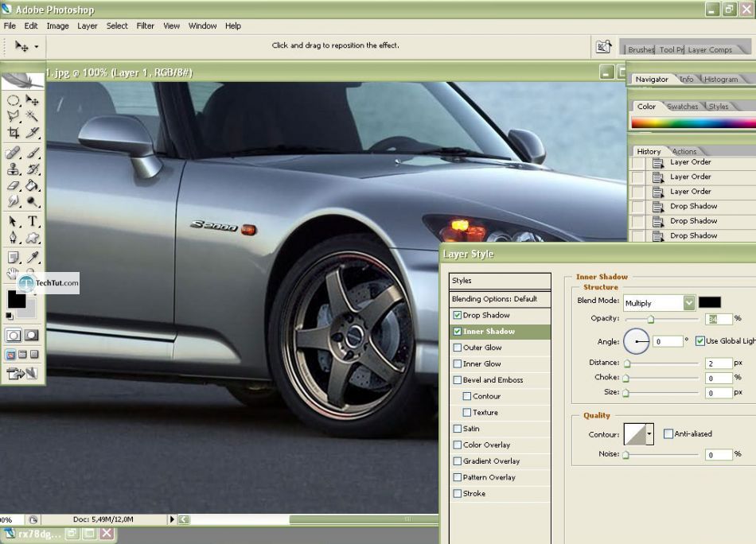
Task: Select the Healing Brush tool
Action: (x=13, y=153)
